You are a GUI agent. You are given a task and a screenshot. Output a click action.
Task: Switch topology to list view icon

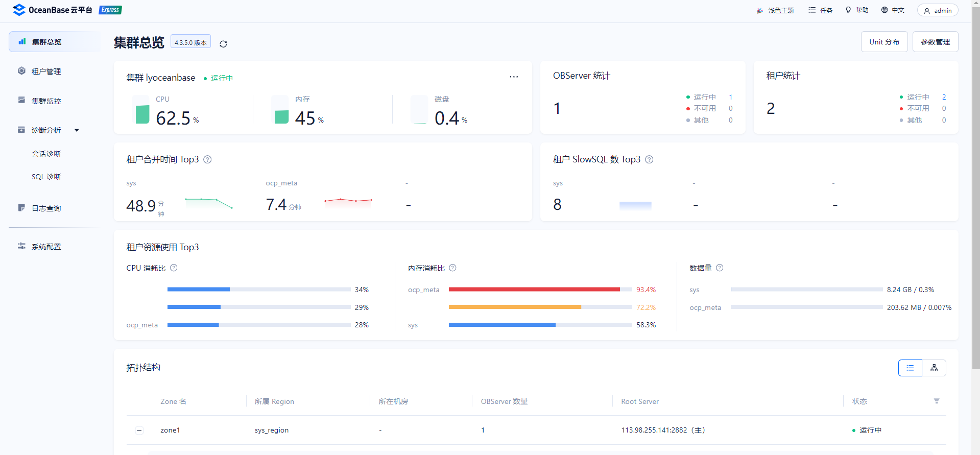(910, 368)
